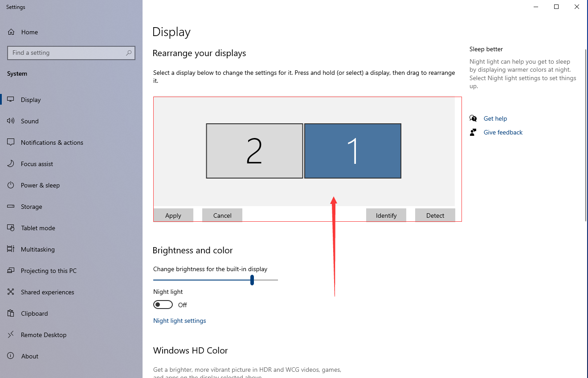Click the Tablet mode icon
Image resolution: width=588 pixels, height=378 pixels.
[x=11, y=228]
